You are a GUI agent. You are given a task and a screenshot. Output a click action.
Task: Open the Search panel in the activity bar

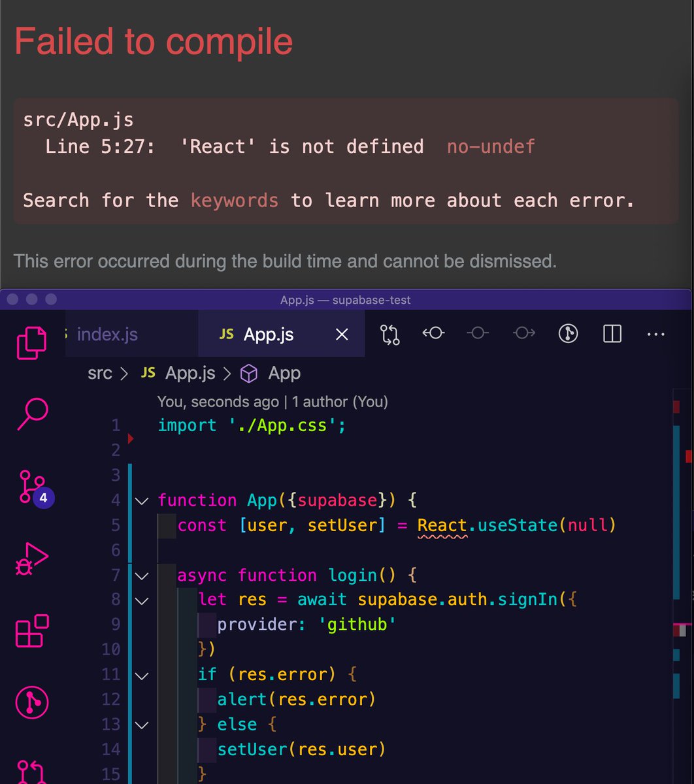32,414
